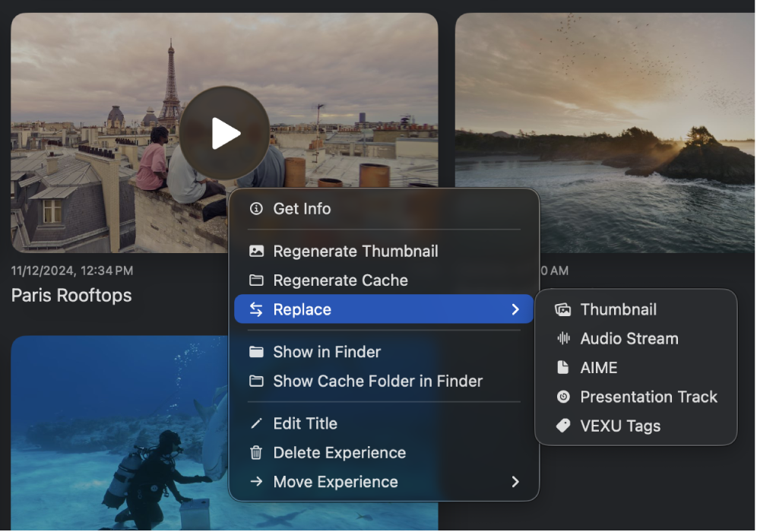
Task: Click the Get Info circled-i icon
Action: pos(256,209)
